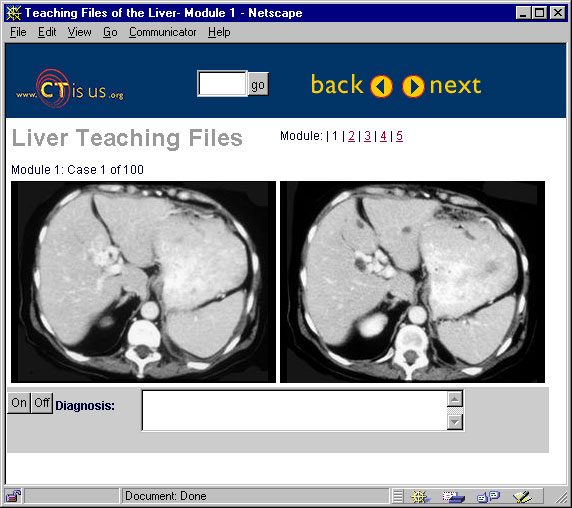The image size is (572, 508).
Task: Open the Mailbox icon in component bar
Action: point(453,496)
